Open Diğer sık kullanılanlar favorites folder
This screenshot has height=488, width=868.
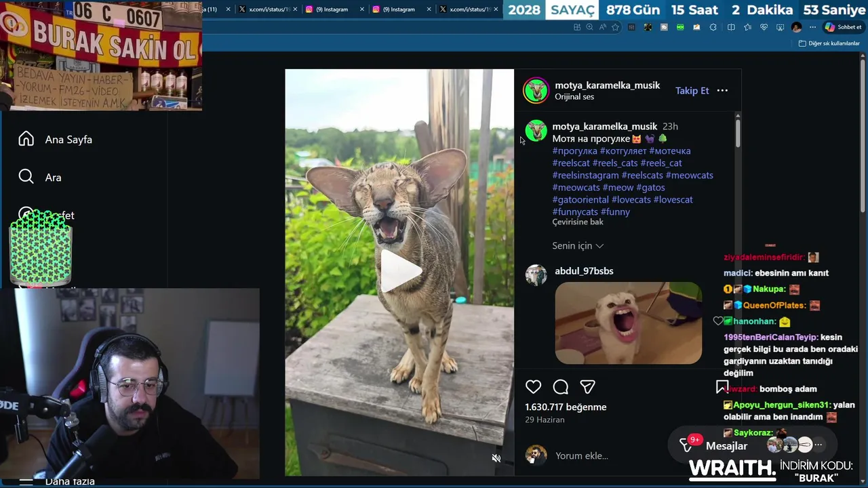pyautogui.click(x=829, y=43)
